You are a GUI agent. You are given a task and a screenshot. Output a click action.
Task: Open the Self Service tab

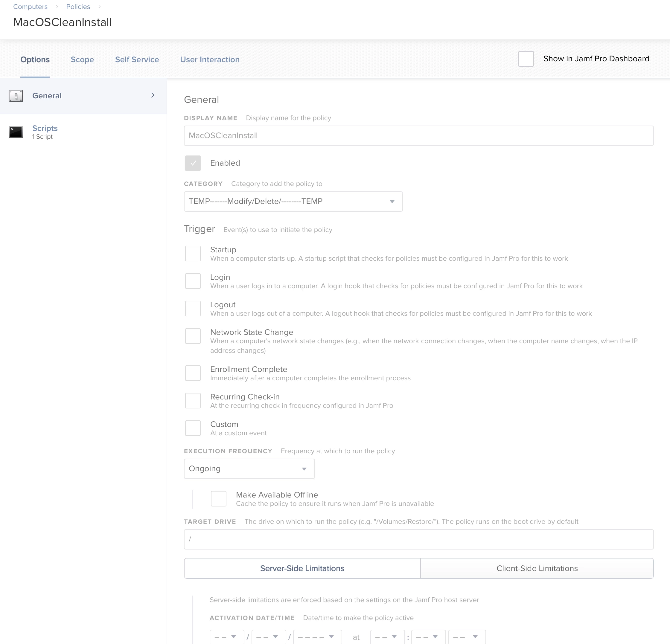click(137, 59)
